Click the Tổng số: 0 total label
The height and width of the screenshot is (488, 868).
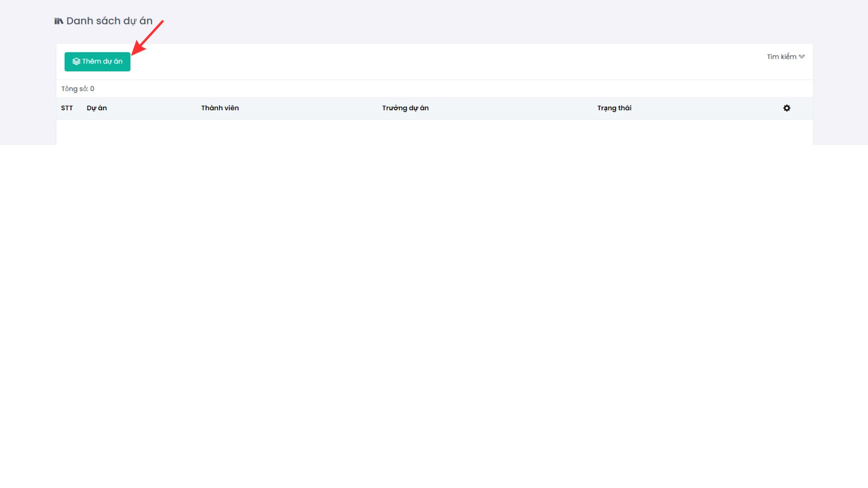click(78, 89)
